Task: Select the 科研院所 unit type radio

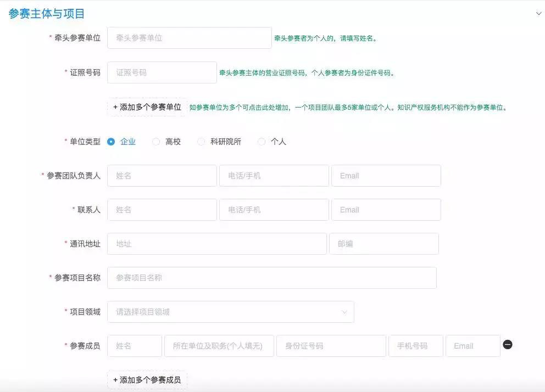Action: (201, 142)
